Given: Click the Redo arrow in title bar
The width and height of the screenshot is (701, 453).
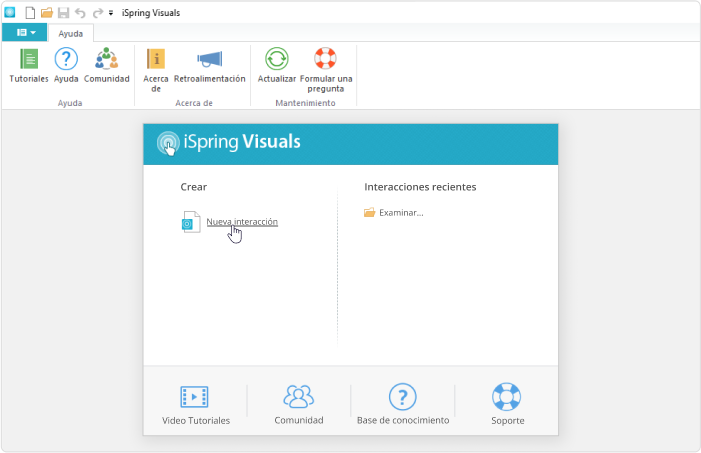Looking at the screenshot, I should click(97, 13).
